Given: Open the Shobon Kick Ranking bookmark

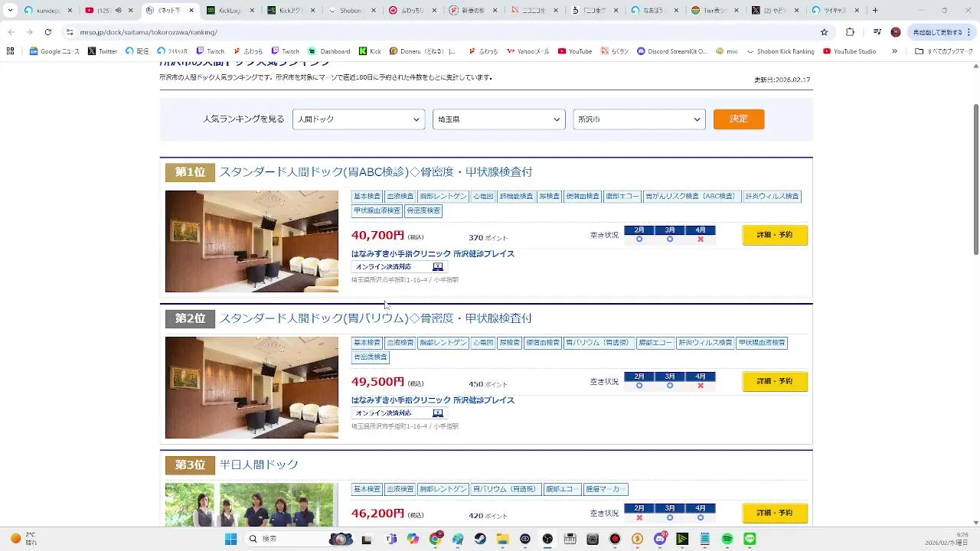Looking at the screenshot, I should (780, 51).
